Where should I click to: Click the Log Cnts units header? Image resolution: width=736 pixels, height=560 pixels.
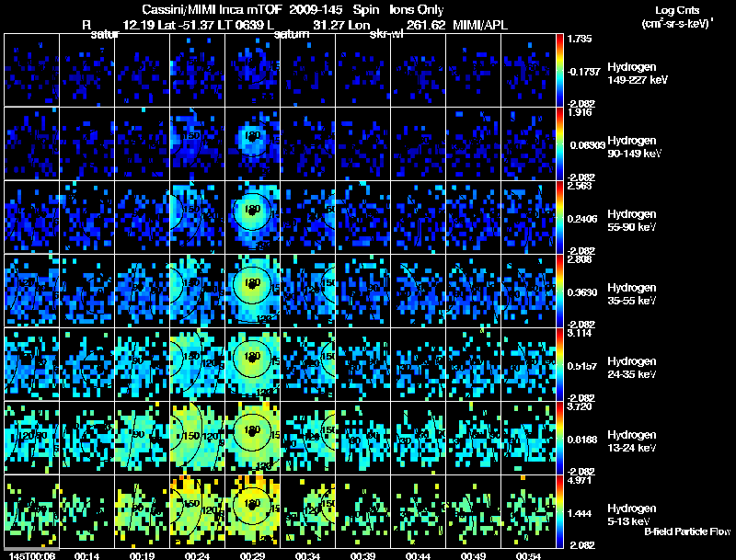(677, 17)
